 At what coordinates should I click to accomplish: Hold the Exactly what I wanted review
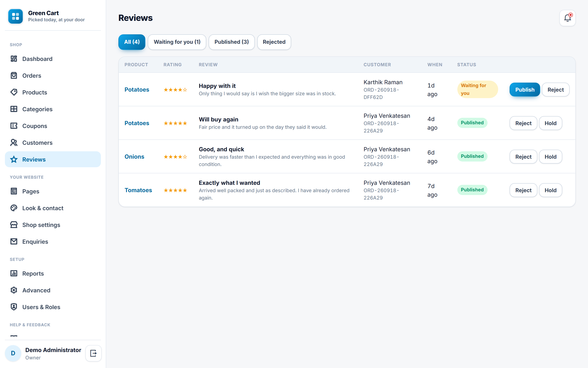[550, 190]
